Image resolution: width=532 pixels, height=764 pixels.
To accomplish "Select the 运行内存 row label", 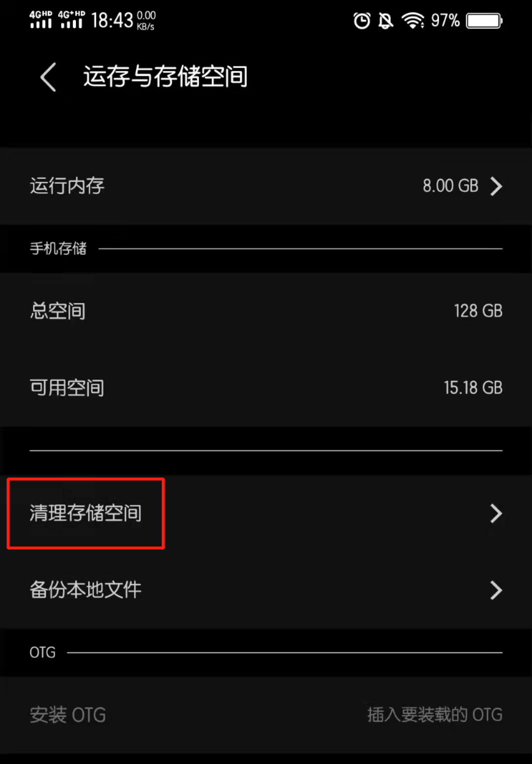I will coord(67,186).
